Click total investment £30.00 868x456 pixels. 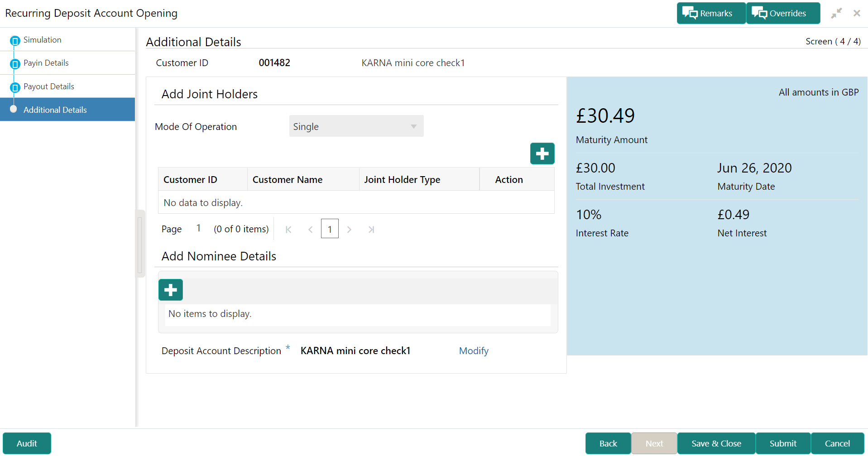(x=595, y=168)
